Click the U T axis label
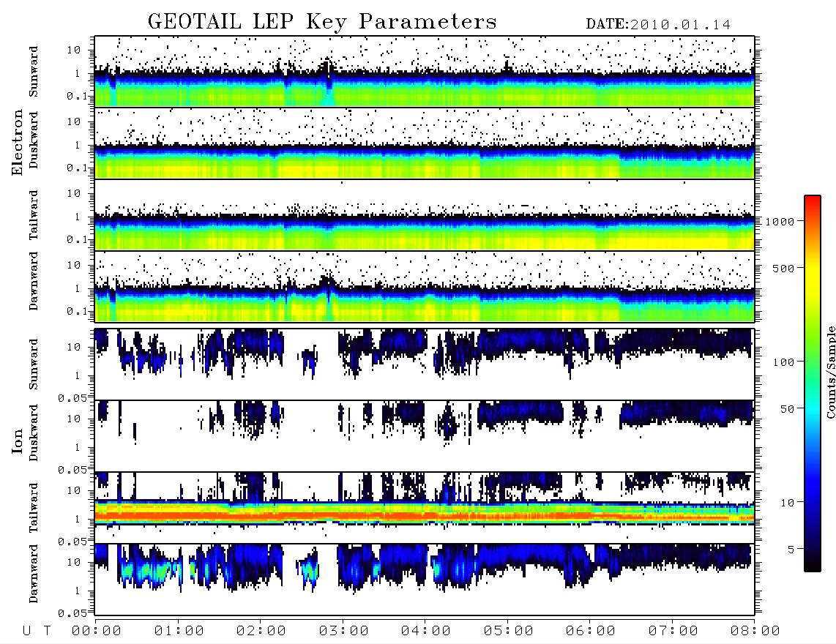836x644 pixels. (x=37, y=631)
